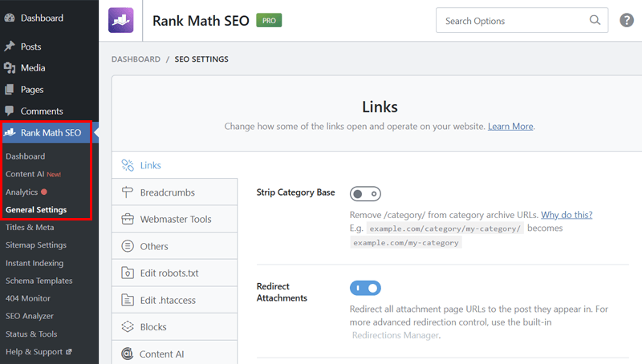Select Rank Math SEO menu item
642x364 pixels.
click(51, 132)
